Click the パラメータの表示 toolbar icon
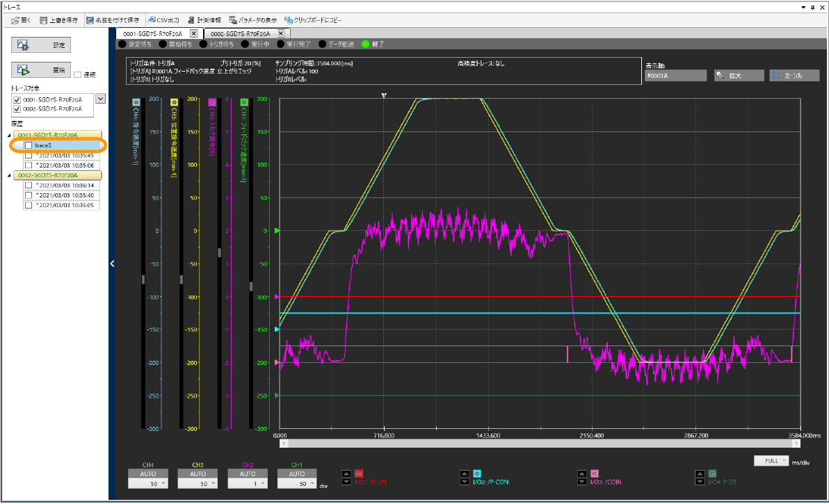 coord(234,20)
